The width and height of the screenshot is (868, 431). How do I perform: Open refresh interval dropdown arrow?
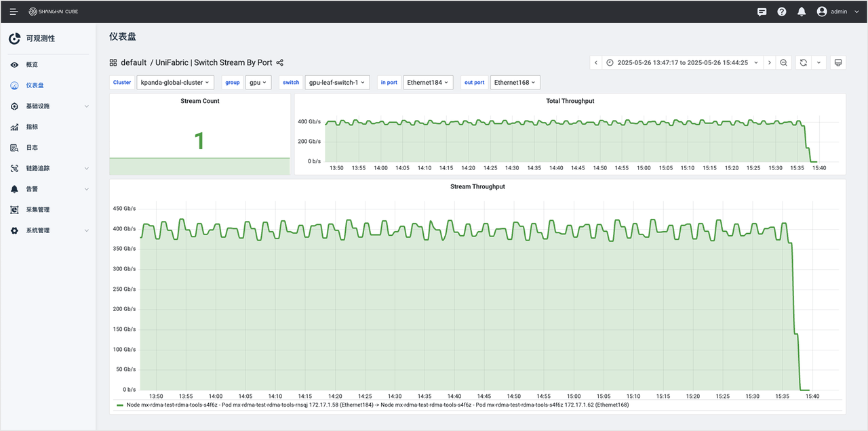click(818, 62)
